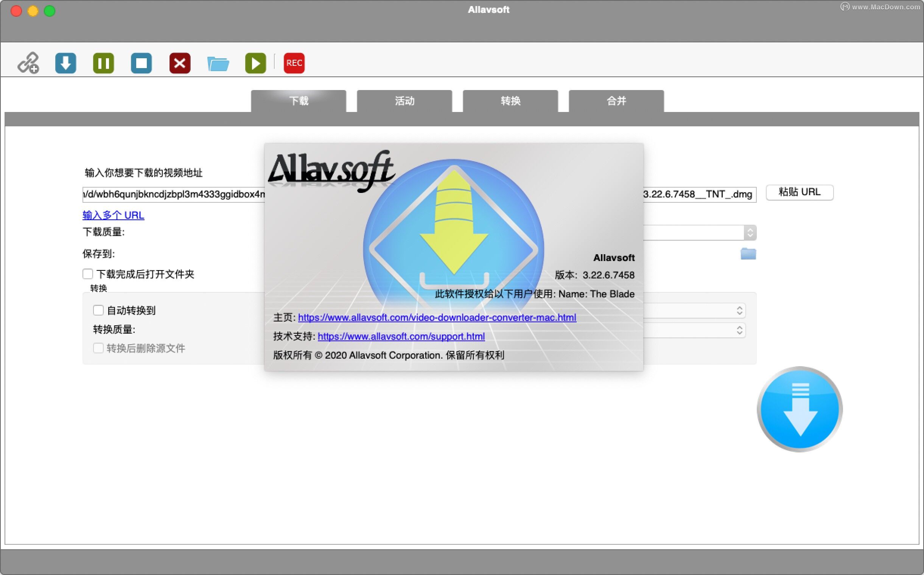Stop the download with the stop icon
The width and height of the screenshot is (924, 575).
142,63
